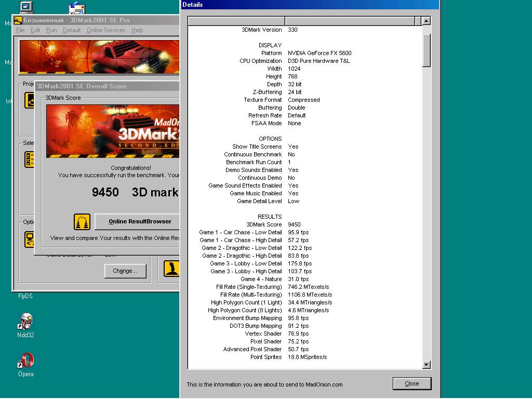Image resolution: width=532 pixels, height=399 pixels.
Task: Open the Help menu
Action: (x=137, y=30)
